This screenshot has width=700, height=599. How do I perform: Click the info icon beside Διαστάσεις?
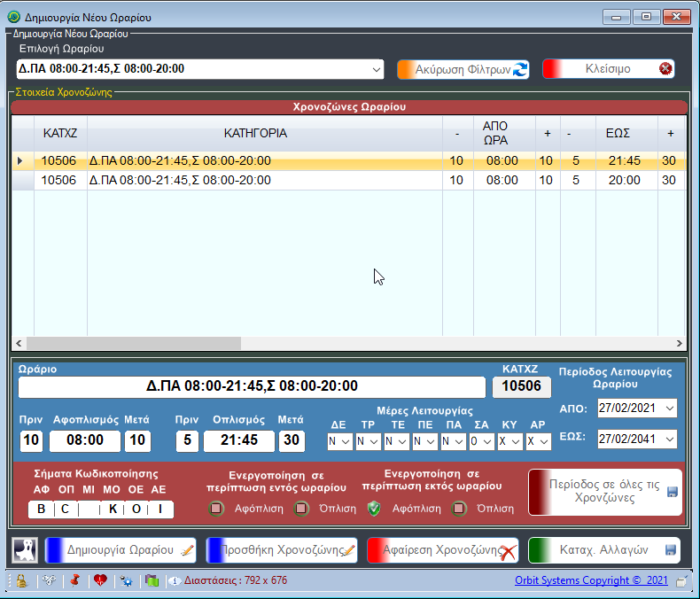175,581
